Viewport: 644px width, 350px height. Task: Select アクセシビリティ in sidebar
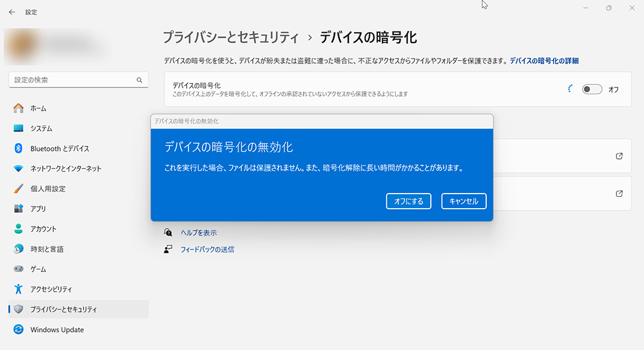coord(79,289)
